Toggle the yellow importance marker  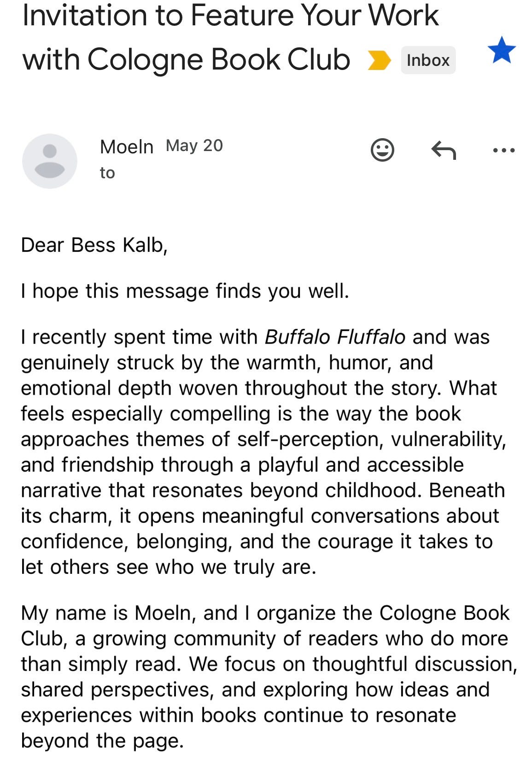coord(380,60)
